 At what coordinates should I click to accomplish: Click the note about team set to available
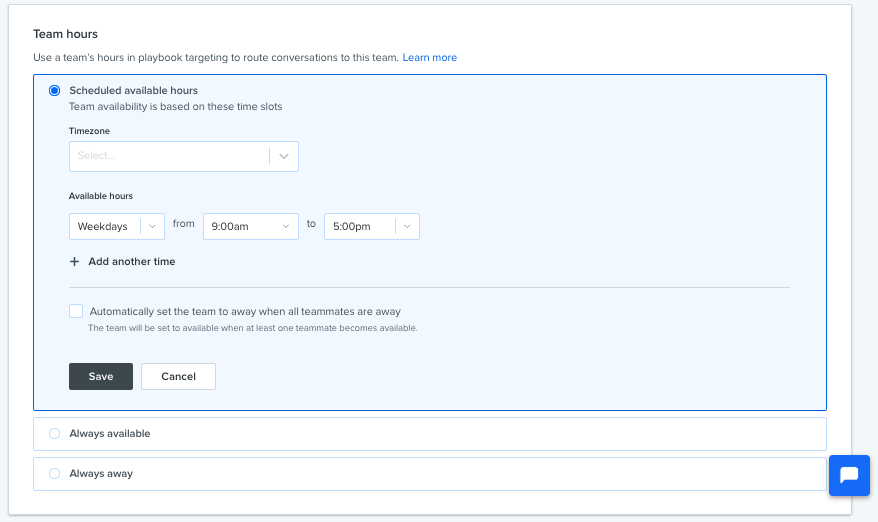point(253,328)
